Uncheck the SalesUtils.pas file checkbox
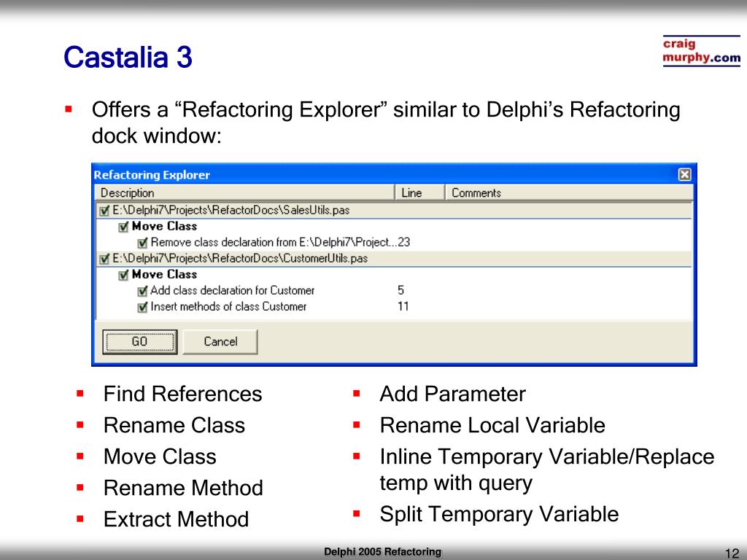The width and height of the screenshot is (747, 560). pyautogui.click(x=104, y=211)
